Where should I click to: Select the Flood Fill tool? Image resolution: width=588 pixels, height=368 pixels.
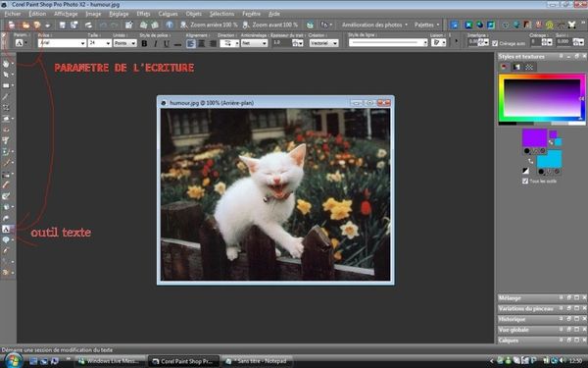pyautogui.click(x=6, y=207)
